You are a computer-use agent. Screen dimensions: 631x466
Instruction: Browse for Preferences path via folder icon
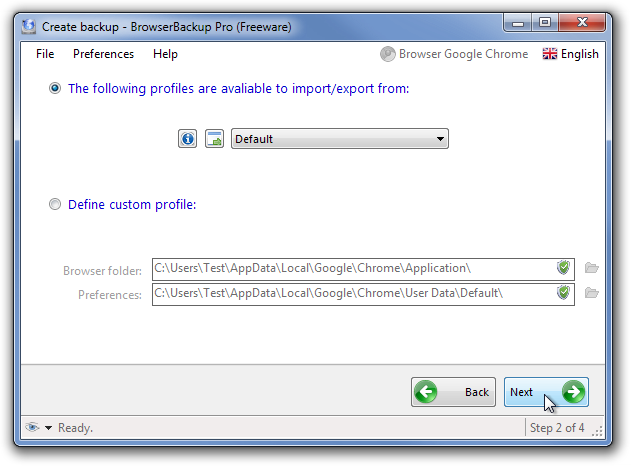pos(592,293)
